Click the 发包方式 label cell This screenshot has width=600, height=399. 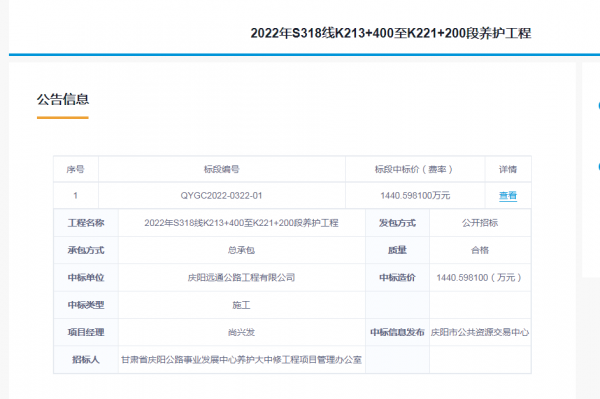[x=397, y=223]
